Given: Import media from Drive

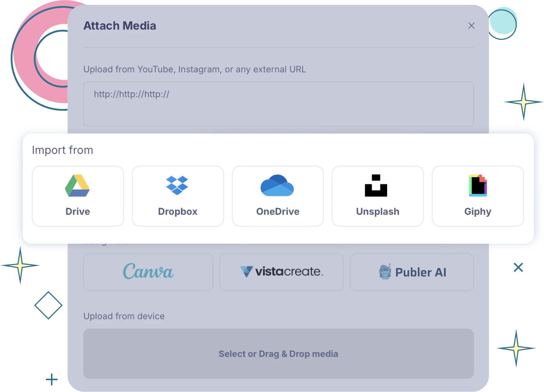Looking at the screenshot, I should coord(78,196).
